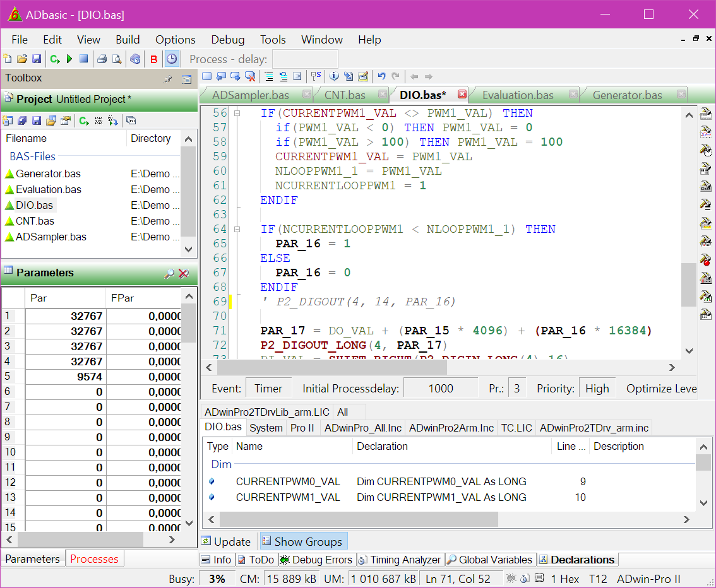The height and width of the screenshot is (588, 716).
Task: Switch to the ADSampler.bas editor tab
Action: [x=250, y=95]
